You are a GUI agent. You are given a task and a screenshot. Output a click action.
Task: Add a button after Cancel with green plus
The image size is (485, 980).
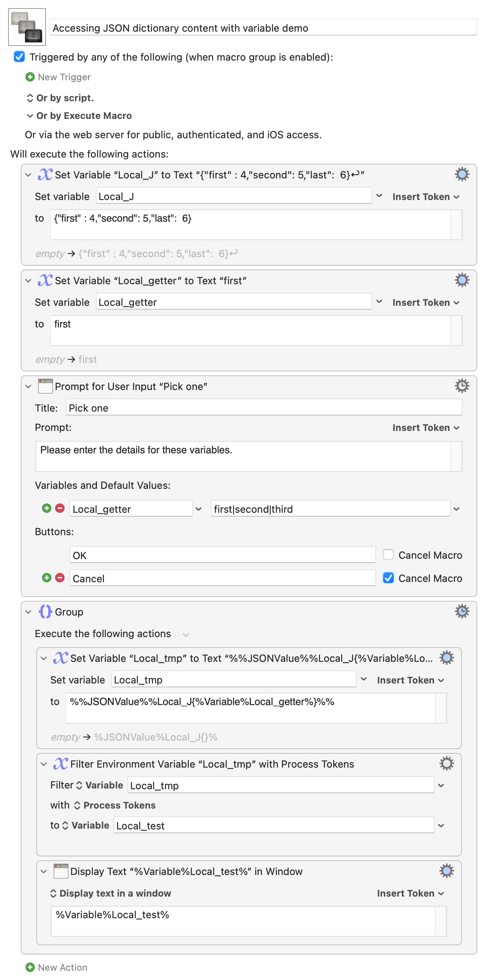pyautogui.click(x=47, y=578)
